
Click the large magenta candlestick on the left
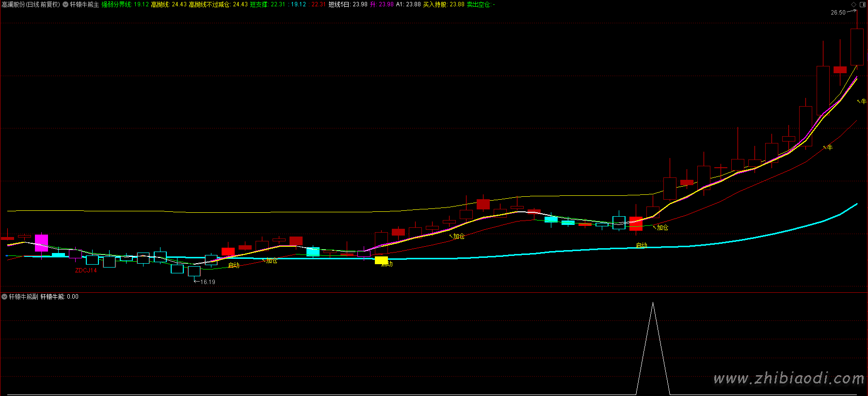click(41, 242)
